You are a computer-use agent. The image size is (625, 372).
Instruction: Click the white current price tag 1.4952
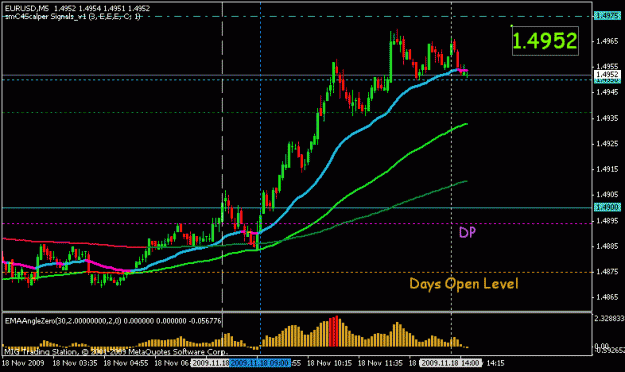click(607, 75)
